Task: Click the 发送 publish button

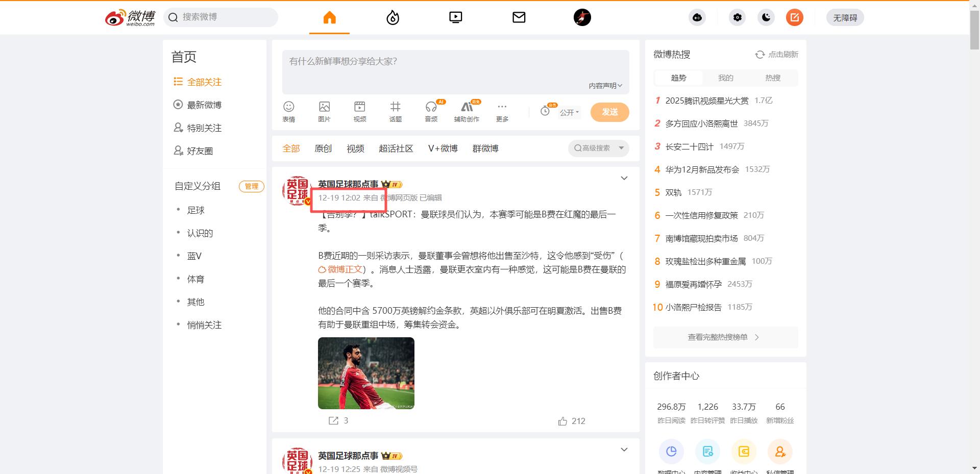Action: (x=609, y=112)
